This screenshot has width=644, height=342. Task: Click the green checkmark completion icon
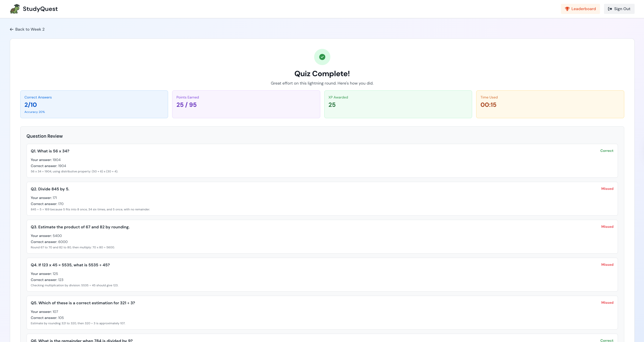[322, 57]
